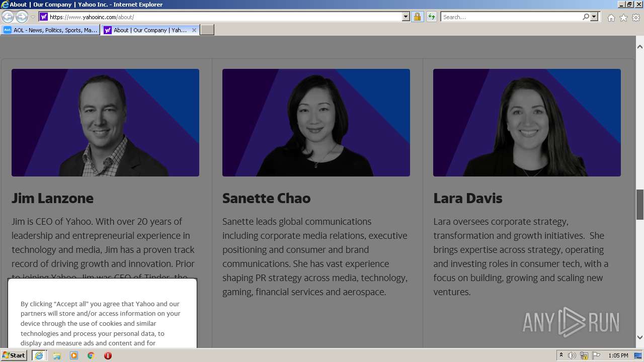Click the Jim Lanzone name heading
This screenshot has width=644, height=362.
pyautogui.click(x=52, y=198)
